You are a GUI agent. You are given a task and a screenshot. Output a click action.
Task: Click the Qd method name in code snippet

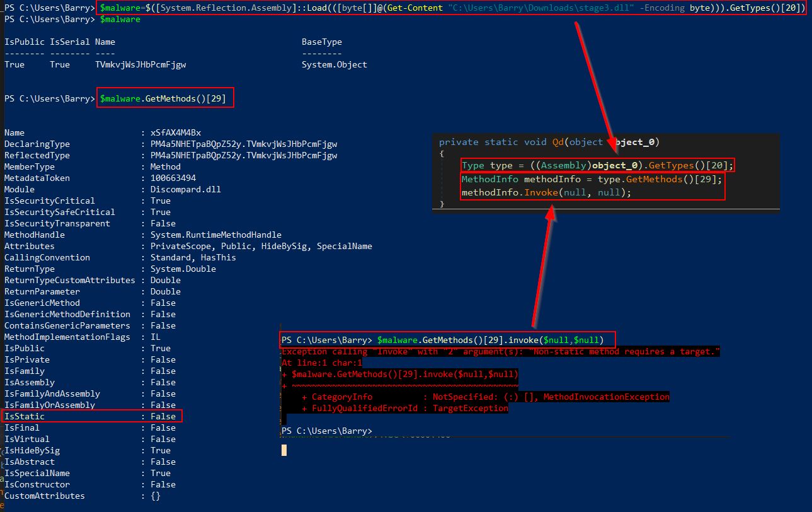pyautogui.click(x=558, y=142)
